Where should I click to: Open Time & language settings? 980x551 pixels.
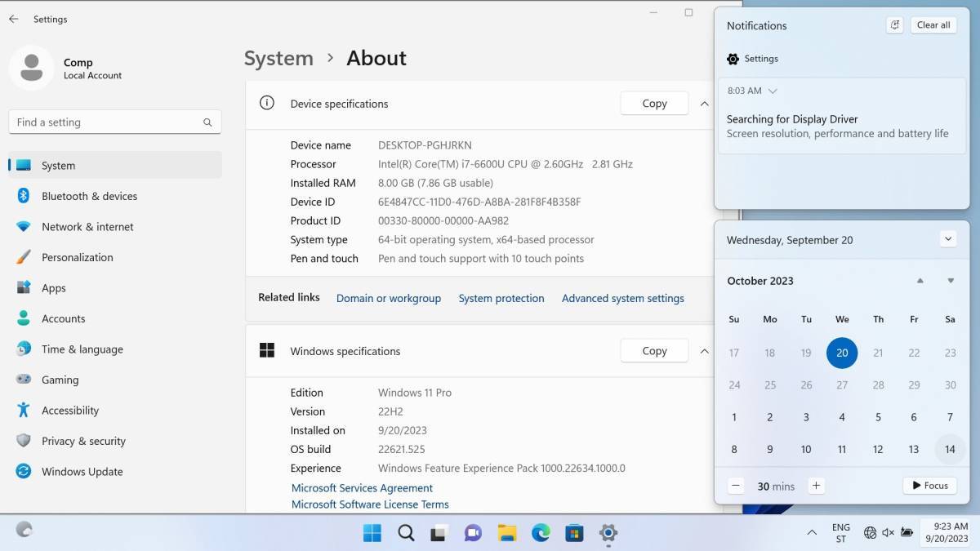pyautogui.click(x=115, y=349)
